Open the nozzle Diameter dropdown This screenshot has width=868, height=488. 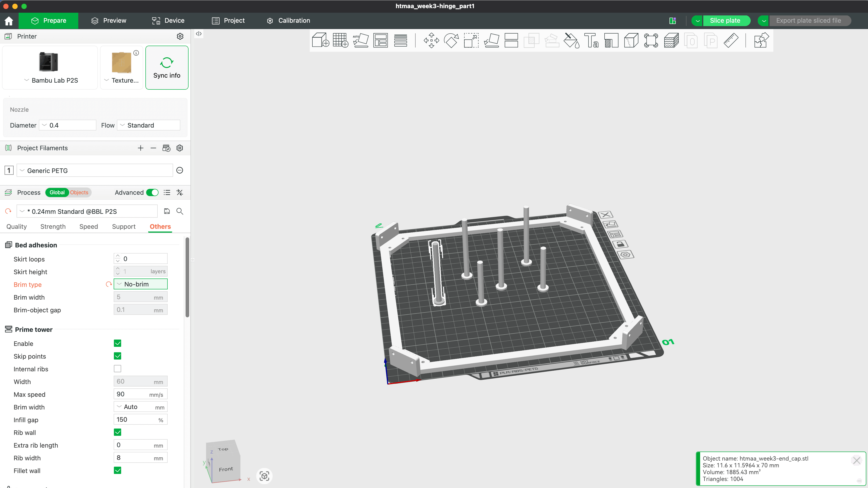68,125
